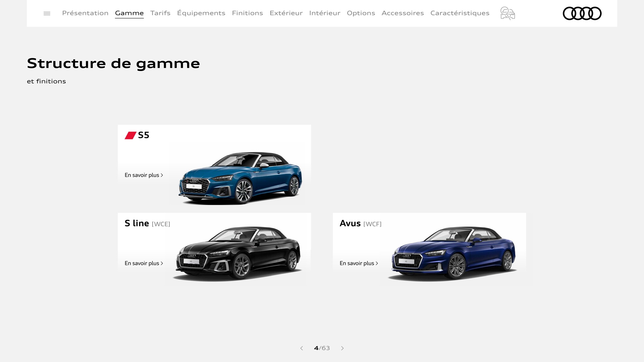
Task: Open the Équipements tab
Action: (201, 13)
